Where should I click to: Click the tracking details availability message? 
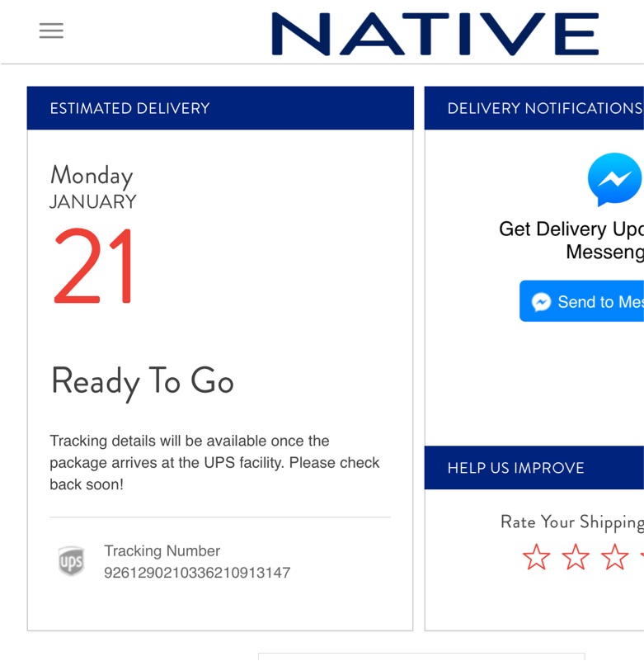click(x=214, y=462)
